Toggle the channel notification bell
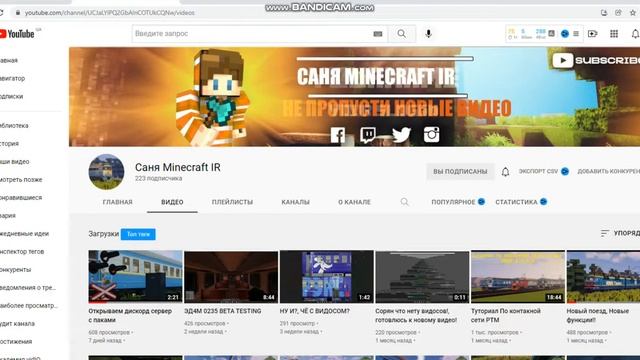The height and width of the screenshot is (360, 640). pos(505,172)
